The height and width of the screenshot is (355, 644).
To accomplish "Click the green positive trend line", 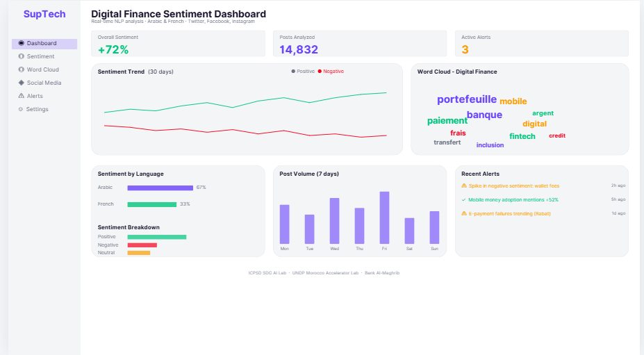I will pos(245,104).
